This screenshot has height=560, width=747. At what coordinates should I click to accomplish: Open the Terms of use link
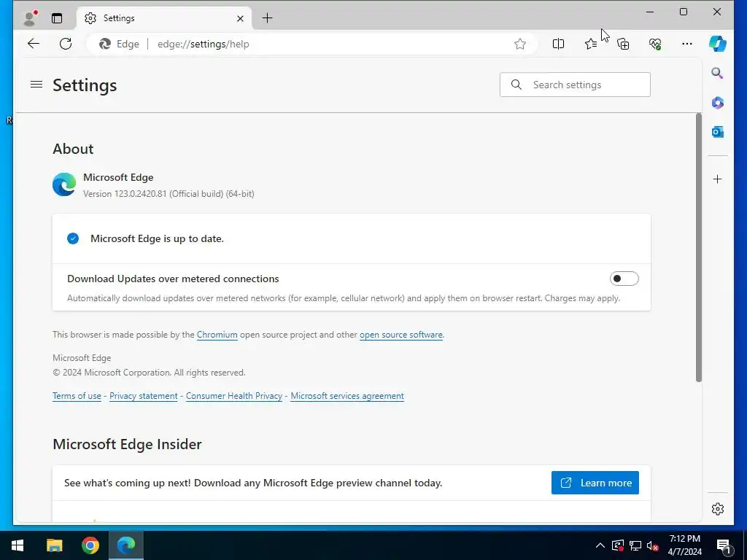pos(77,396)
